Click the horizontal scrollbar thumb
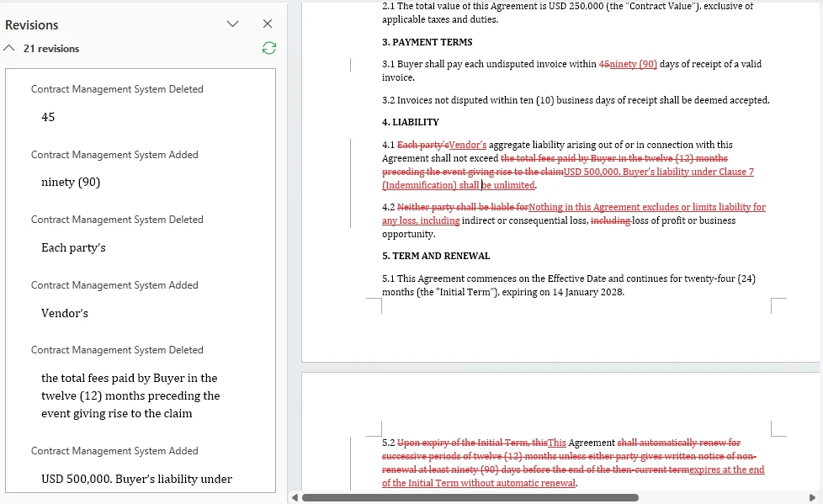This screenshot has width=823, height=504. click(470, 498)
